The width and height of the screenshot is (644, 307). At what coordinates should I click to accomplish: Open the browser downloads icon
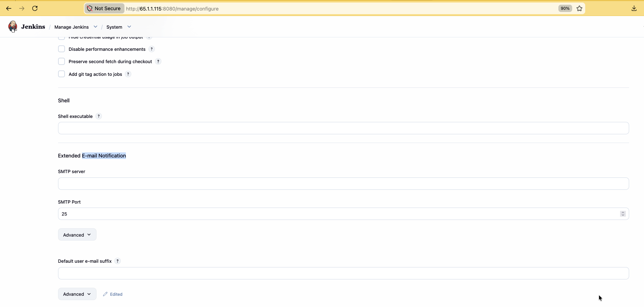[634, 8]
